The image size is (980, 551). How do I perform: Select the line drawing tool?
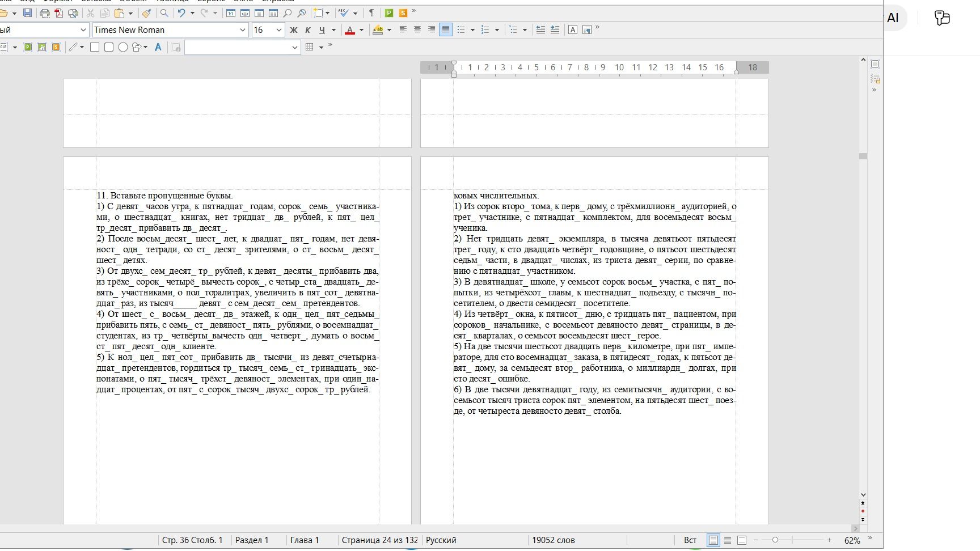(73, 47)
